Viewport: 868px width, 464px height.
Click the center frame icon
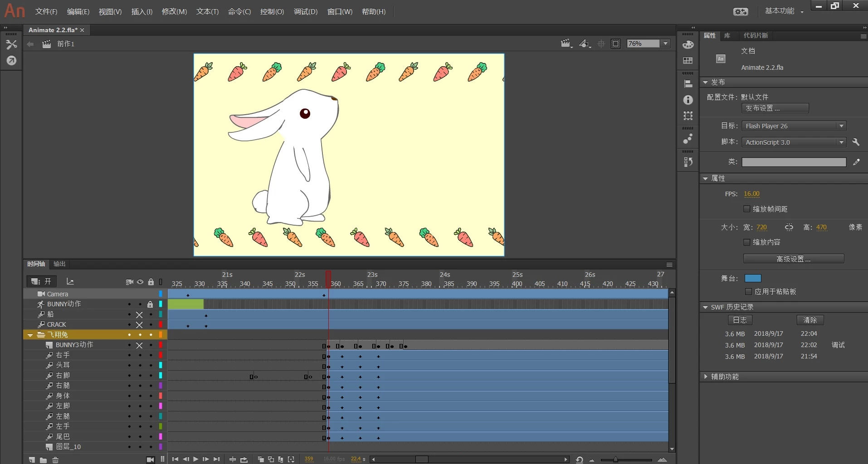point(233,459)
